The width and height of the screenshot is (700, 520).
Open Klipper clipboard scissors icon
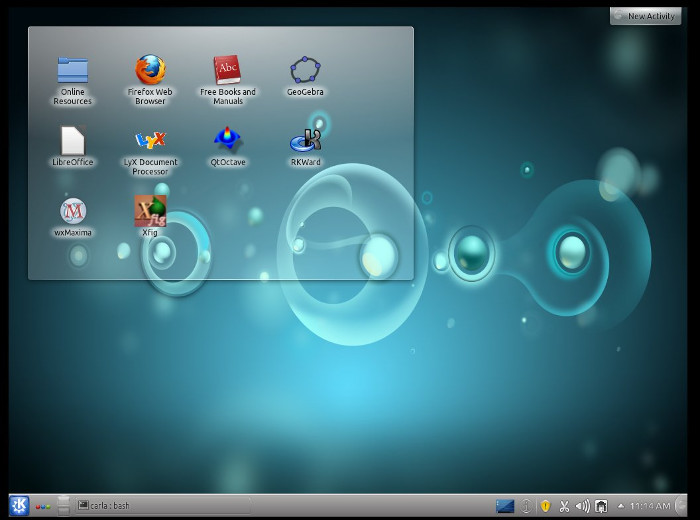tap(564, 506)
